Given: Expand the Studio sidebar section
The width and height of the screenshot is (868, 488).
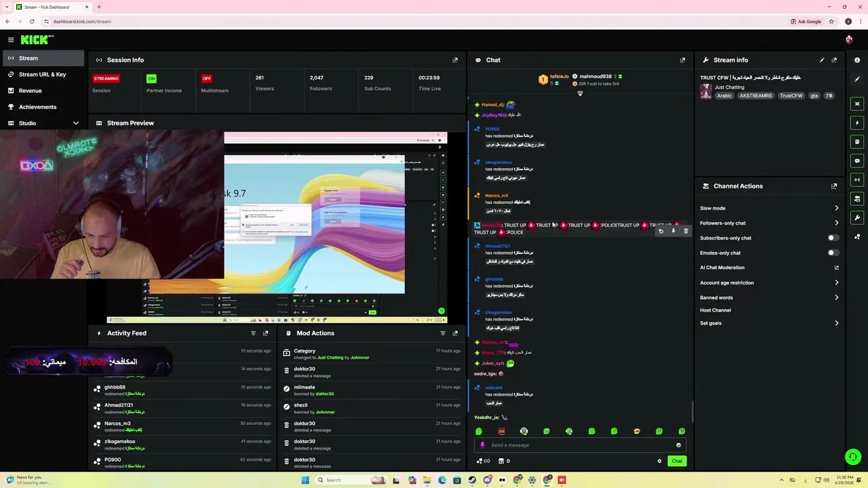Looking at the screenshot, I should tap(75, 123).
